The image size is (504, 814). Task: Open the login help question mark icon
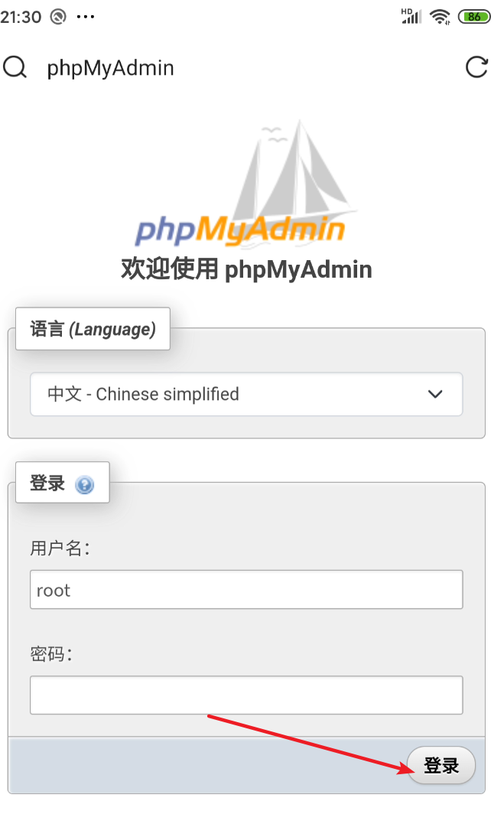pos(84,484)
